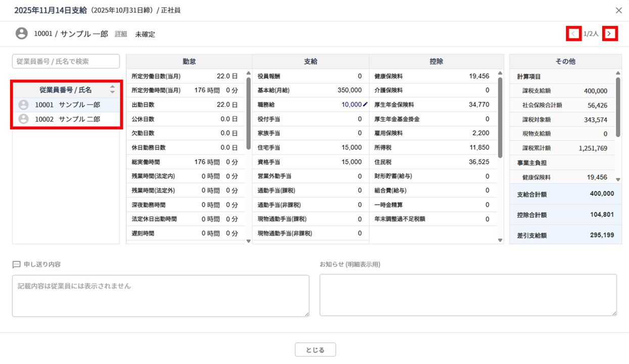
Task: Click into the お知らせ (明細表示用) text area
Action: tap(468, 295)
